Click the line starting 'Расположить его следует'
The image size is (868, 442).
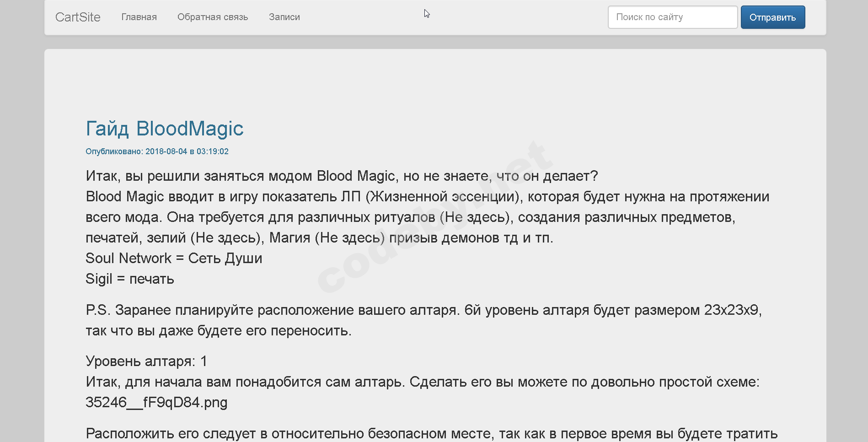coord(431,433)
